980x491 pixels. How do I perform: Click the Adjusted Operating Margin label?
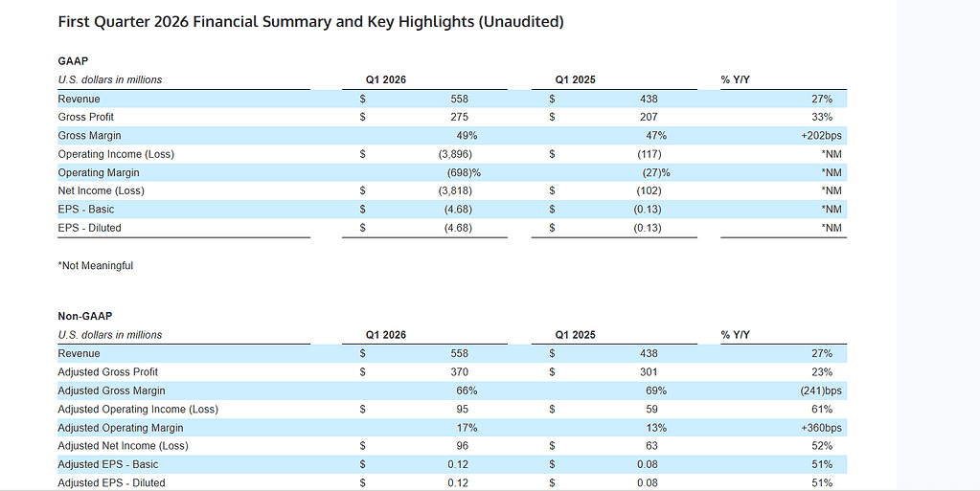click(x=120, y=428)
